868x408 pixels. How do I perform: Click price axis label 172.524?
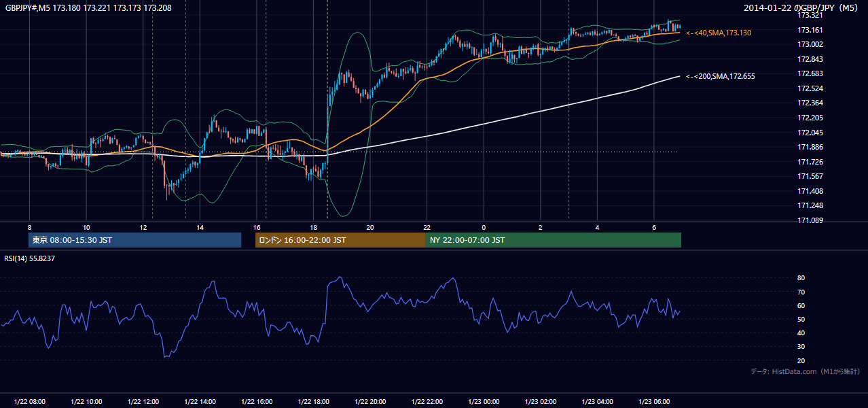coord(810,88)
